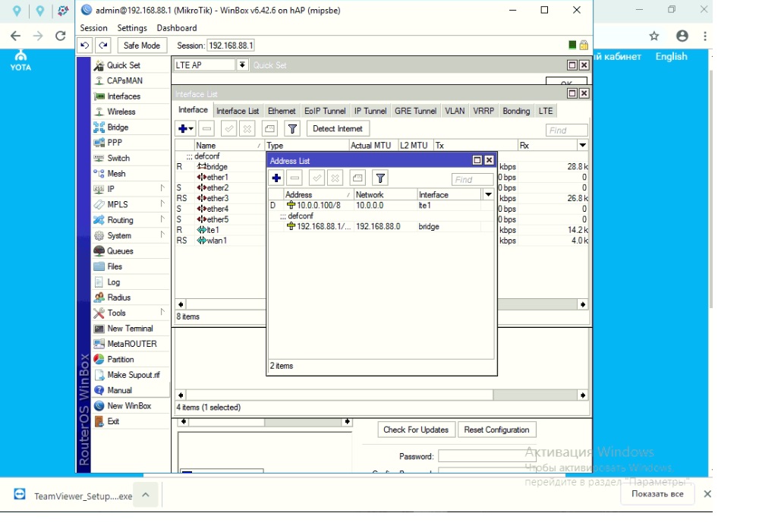The image size is (759, 532).
Task: Click remove (minus) icon in Interface List toolbar
Action: 206,129
